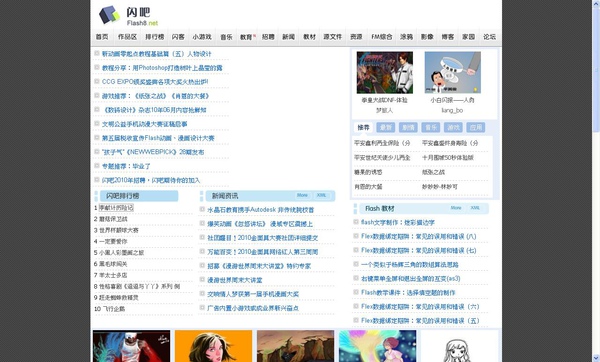Viewport: 600px width, 362px height.
Task: Open the 影像 navigation item
Action: [x=427, y=37]
